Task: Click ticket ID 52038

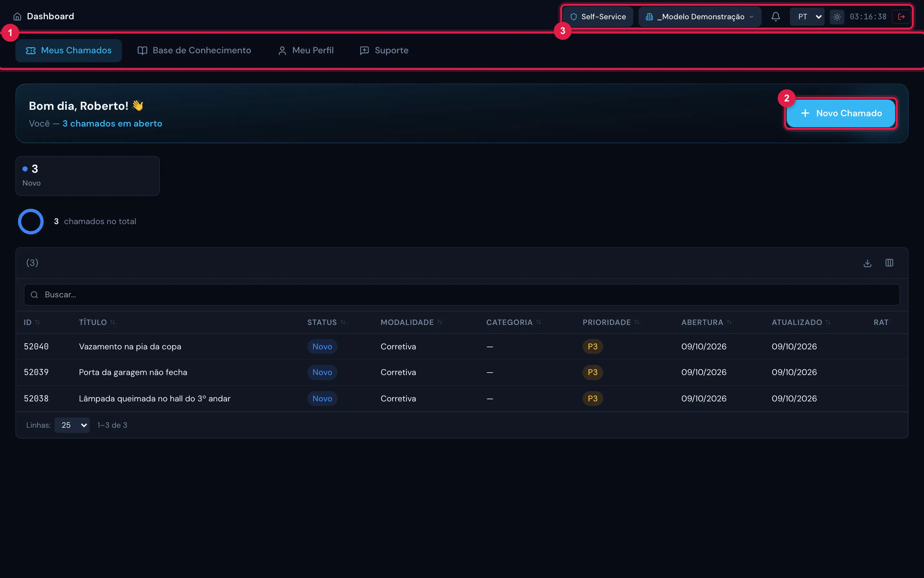Action: (x=36, y=398)
